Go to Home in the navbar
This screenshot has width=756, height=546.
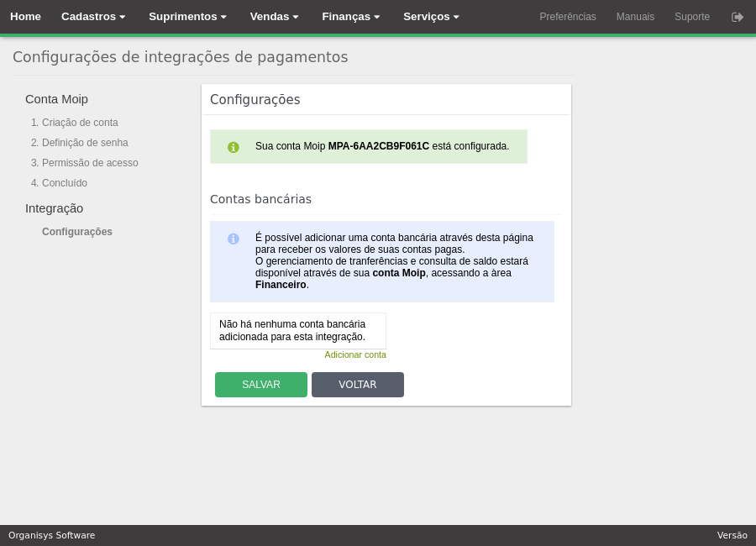click(x=25, y=17)
